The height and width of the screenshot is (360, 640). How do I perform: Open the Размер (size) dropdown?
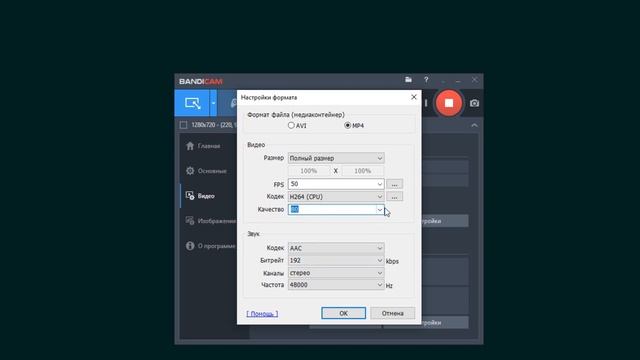click(336, 158)
